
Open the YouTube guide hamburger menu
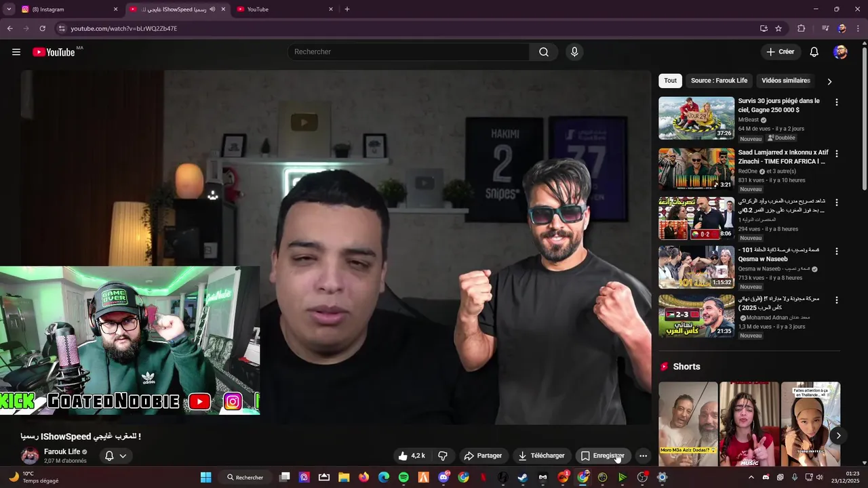tap(16, 52)
